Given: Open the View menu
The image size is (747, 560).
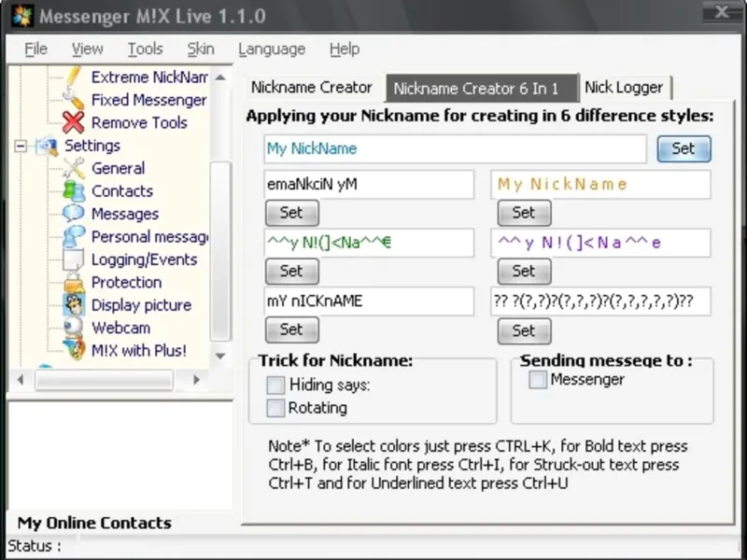Looking at the screenshot, I should pos(87,49).
